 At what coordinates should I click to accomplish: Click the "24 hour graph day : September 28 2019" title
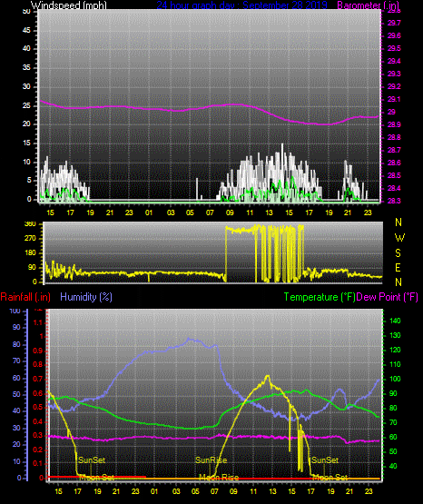(241, 5)
